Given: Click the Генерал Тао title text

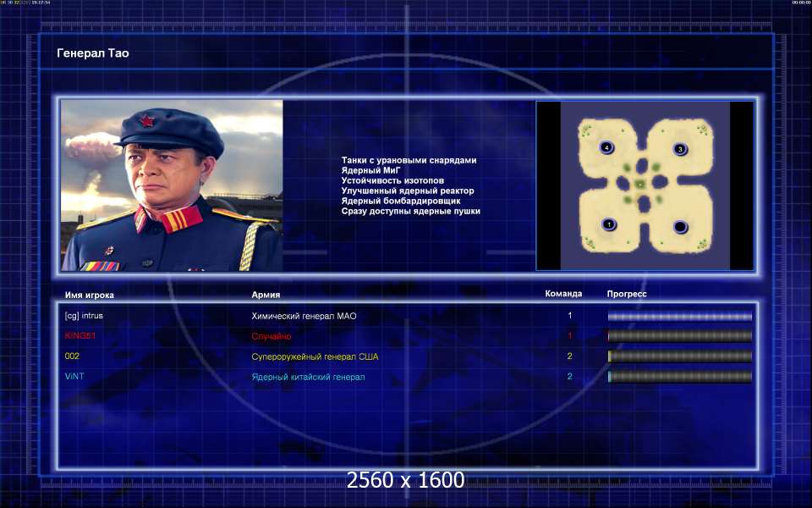Looking at the screenshot, I should coord(93,52).
